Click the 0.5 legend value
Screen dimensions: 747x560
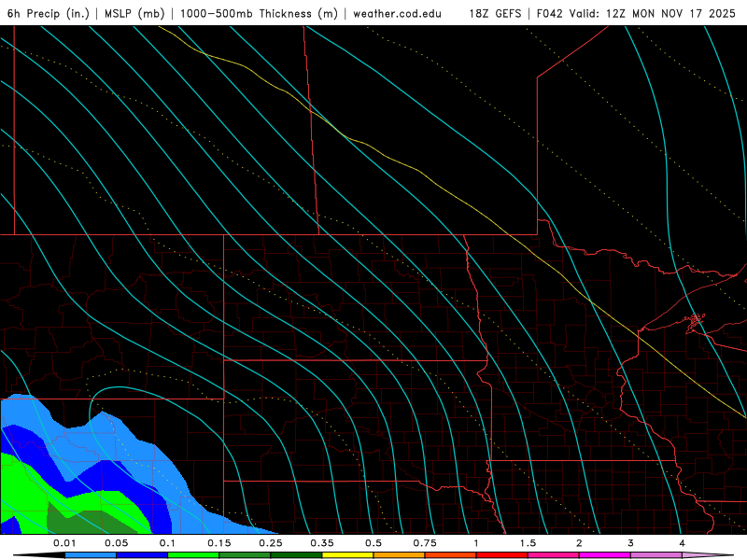click(373, 543)
